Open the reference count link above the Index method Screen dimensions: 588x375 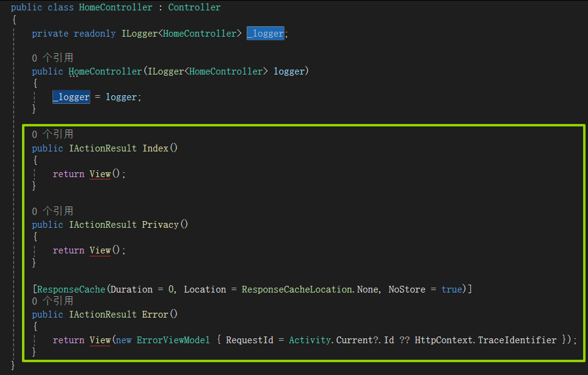pos(53,134)
